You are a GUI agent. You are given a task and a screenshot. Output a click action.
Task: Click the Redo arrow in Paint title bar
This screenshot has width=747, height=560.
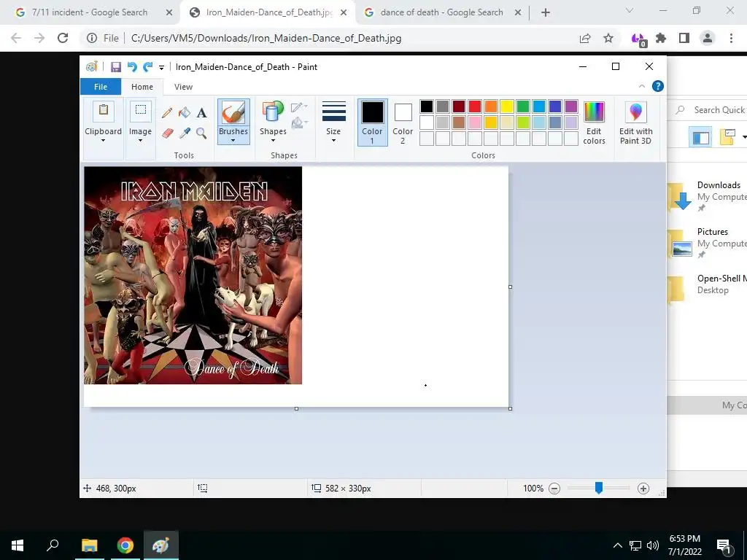point(147,67)
